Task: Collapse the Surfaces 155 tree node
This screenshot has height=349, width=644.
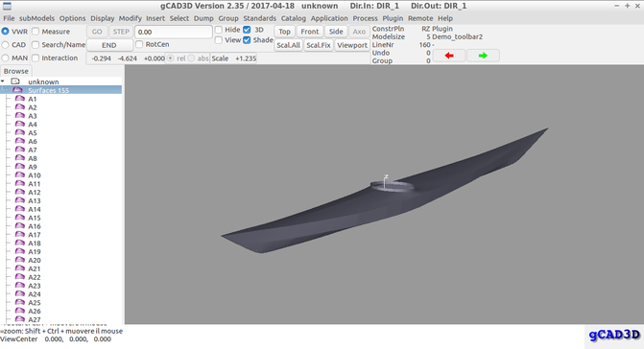Action: click(x=4, y=90)
